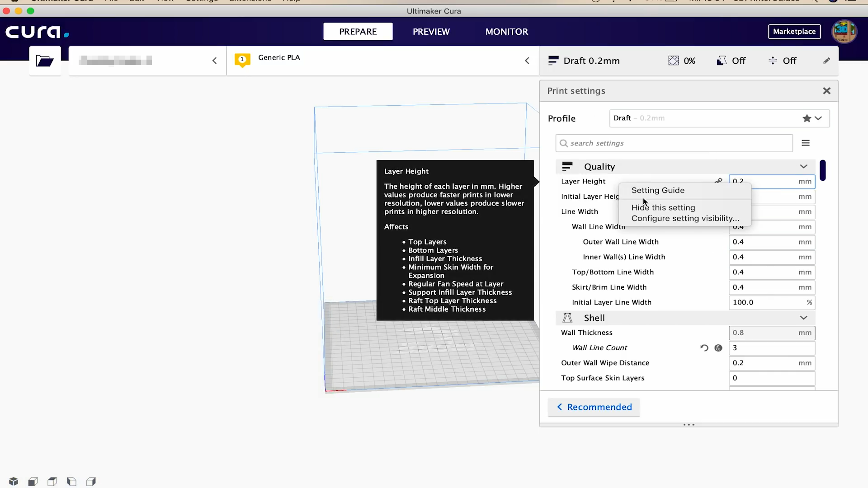The width and height of the screenshot is (868, 488).
Task: Open the settings visibility hamburger menu
Action: pos(806,143)
